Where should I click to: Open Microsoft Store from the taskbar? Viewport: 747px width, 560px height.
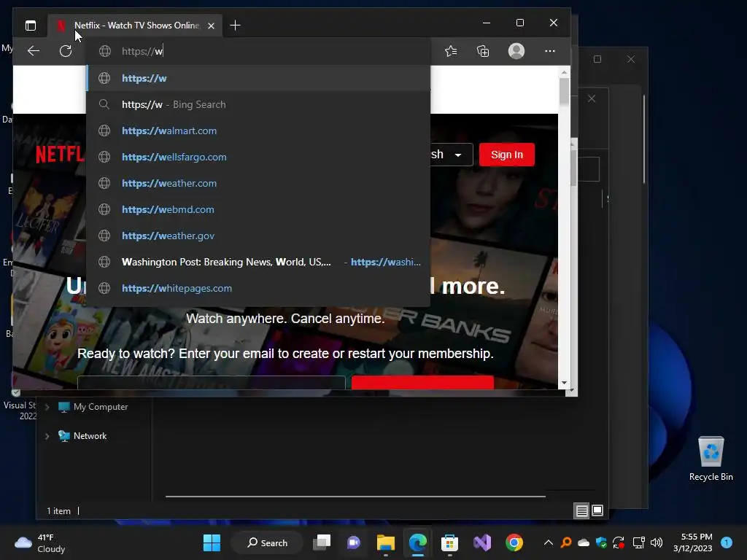(x=449, y=542)
